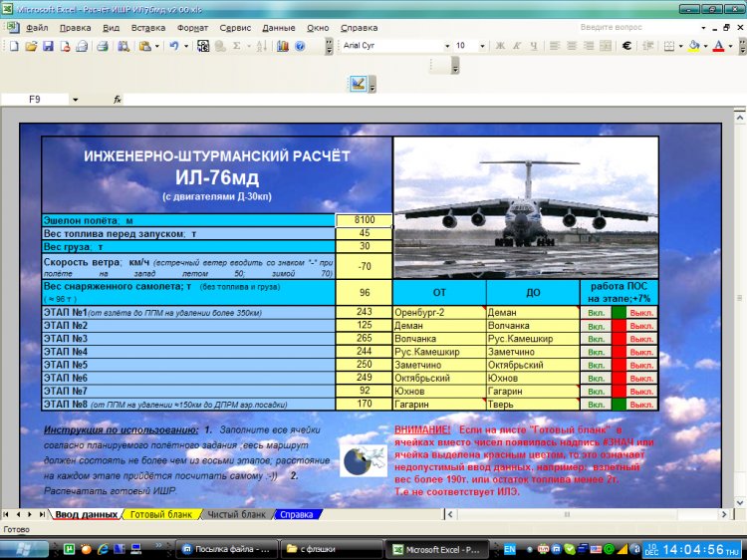
Task: Click the Design Mode ruler icon
Action: (358, 84)
